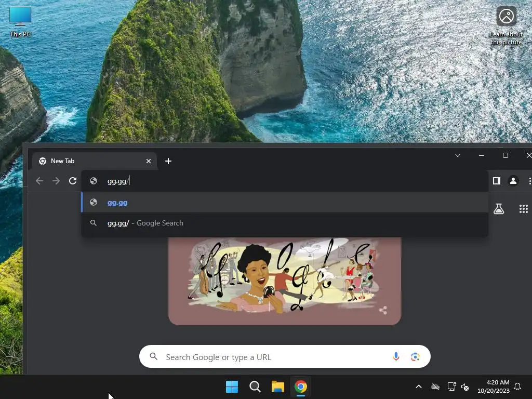Viewport: 532px width, 399px height.
Task: Click the Chrome taskbar icon
Action: [301, 387]
